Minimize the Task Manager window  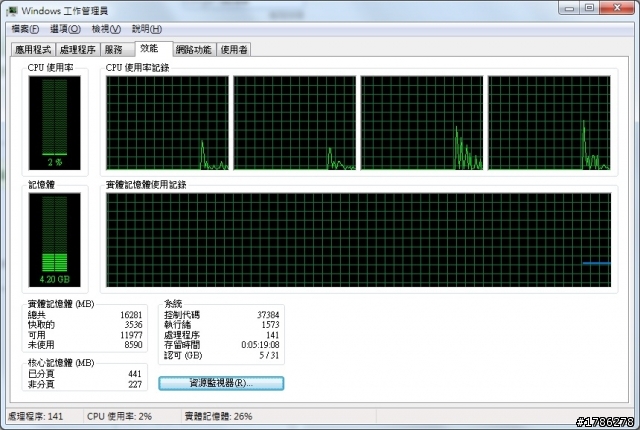click(x=570, y=8)
